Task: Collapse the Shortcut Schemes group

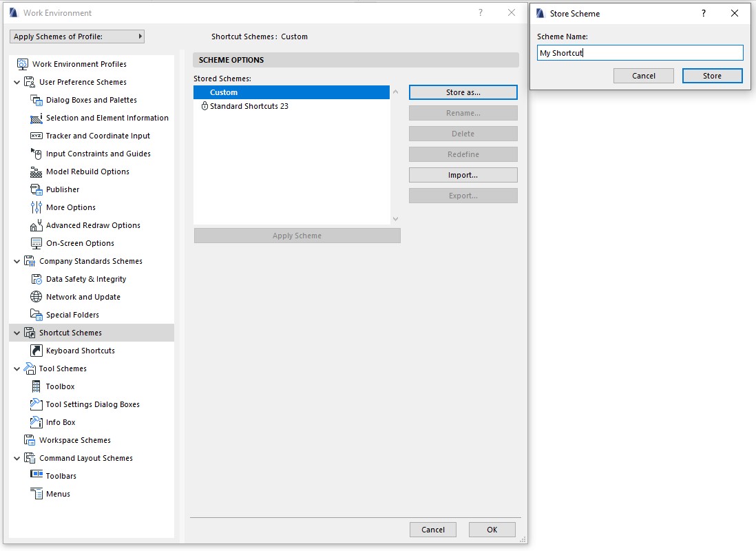Action: 17,333
